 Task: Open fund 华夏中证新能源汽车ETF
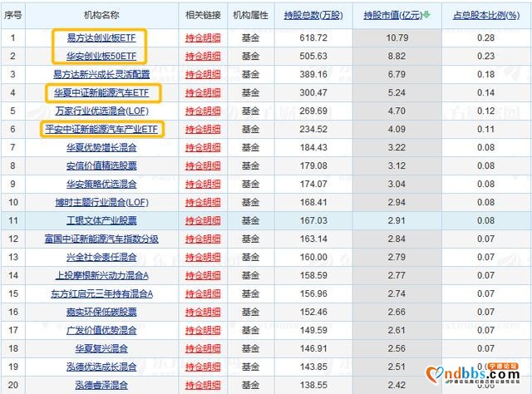(101, 92)
